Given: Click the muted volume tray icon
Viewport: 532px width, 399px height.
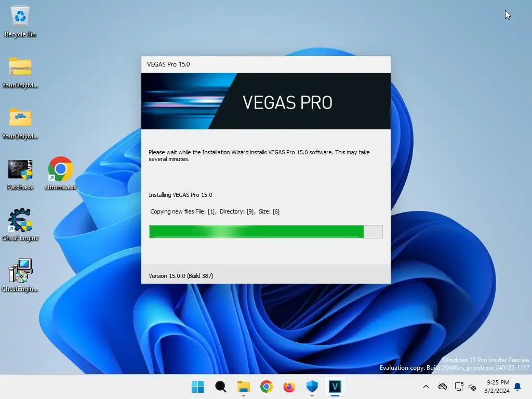Looking at the screenshot, I should tap(472, 387).
